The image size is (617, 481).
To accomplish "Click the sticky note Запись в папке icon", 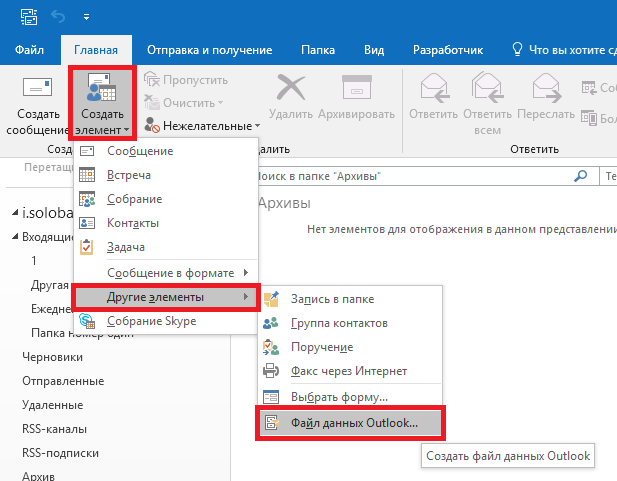I will coord(271,299).
